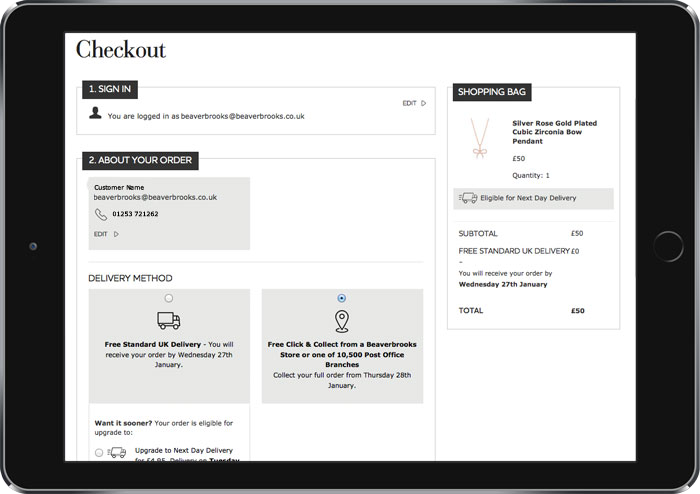Click the truck icon beside Eligible for Next Day Delivery

(468, 198)
